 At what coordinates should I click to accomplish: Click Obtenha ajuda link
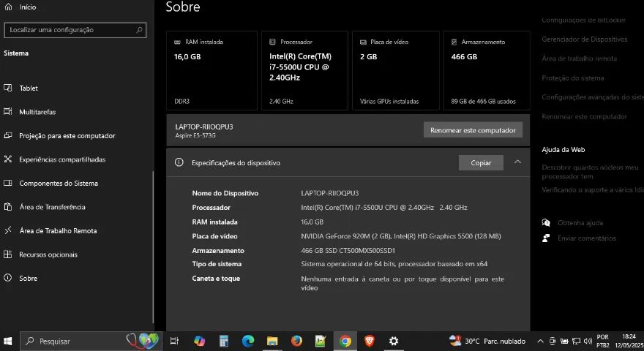(x=580, y=223)
